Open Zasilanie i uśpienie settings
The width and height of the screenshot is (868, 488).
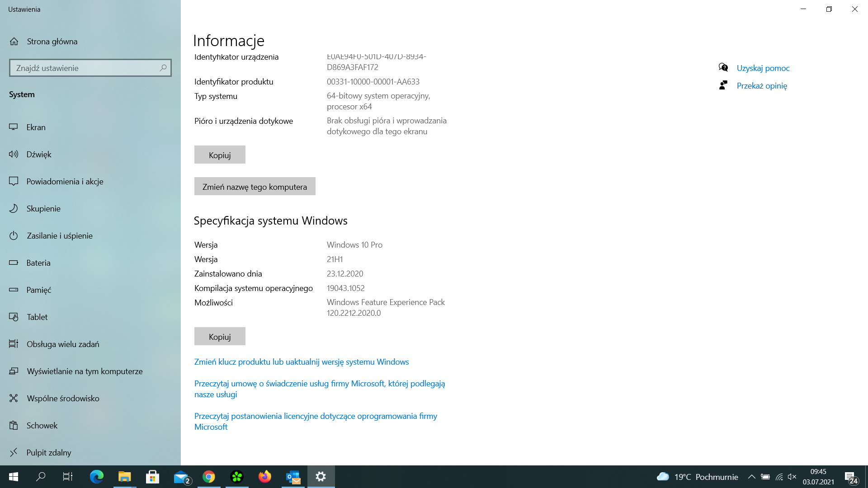coord(90,236)
